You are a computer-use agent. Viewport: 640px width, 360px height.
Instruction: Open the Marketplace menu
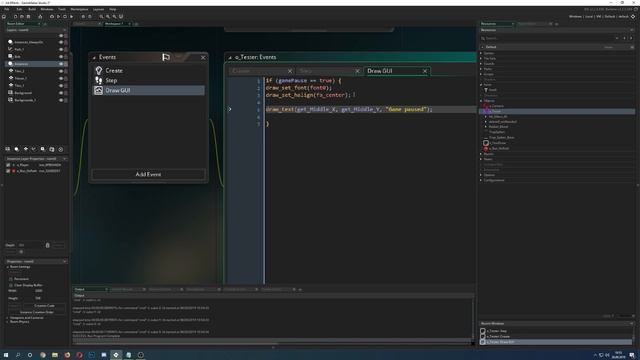coord(79,9)
